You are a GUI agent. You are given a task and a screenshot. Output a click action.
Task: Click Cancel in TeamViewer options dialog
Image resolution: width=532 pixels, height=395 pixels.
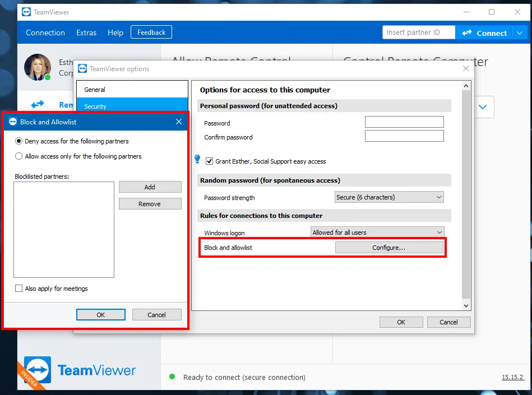click(448, 322)
